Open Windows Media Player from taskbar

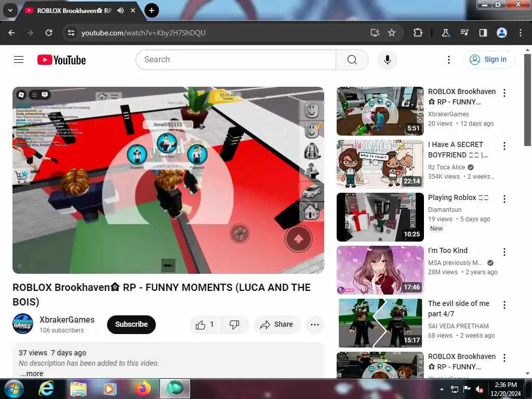coord(110,389)
